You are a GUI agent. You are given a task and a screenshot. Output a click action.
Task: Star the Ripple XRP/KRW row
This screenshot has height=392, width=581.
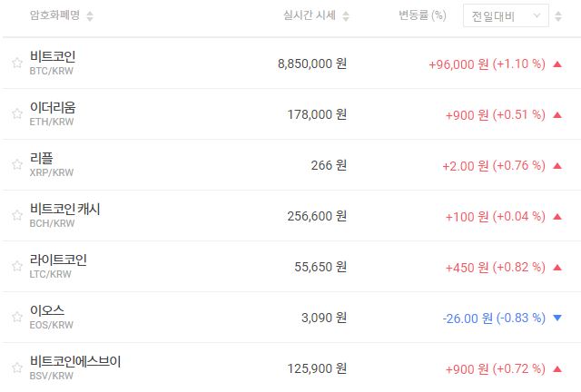tap(16, 165)
